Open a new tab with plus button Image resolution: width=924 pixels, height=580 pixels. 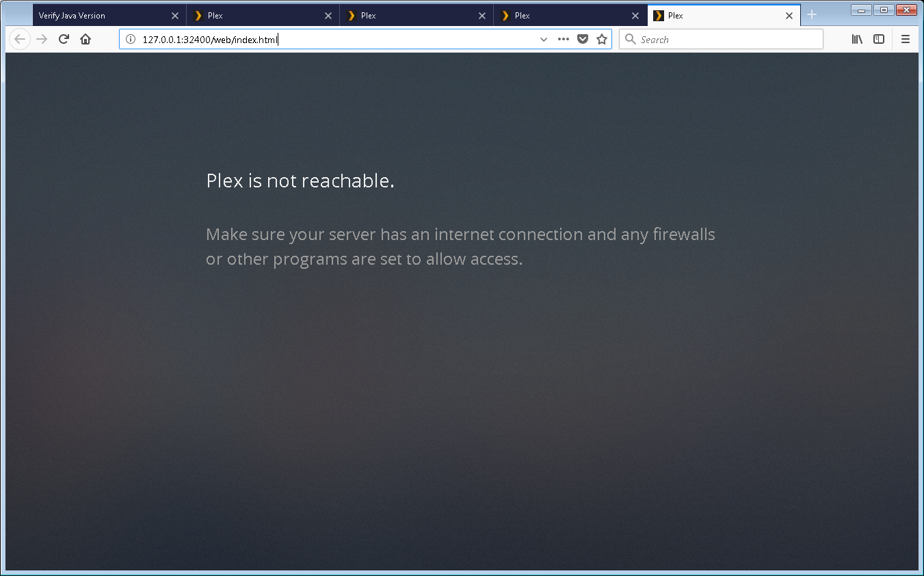click(x=812, y=15)
